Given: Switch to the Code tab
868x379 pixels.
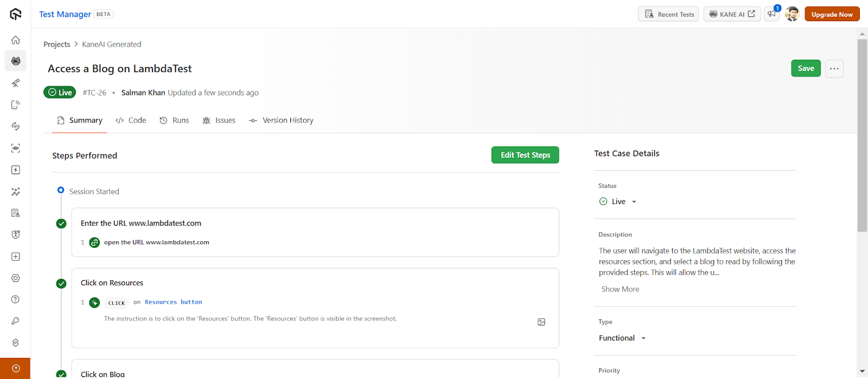Looking at the screenshot, I should [131, 120].
